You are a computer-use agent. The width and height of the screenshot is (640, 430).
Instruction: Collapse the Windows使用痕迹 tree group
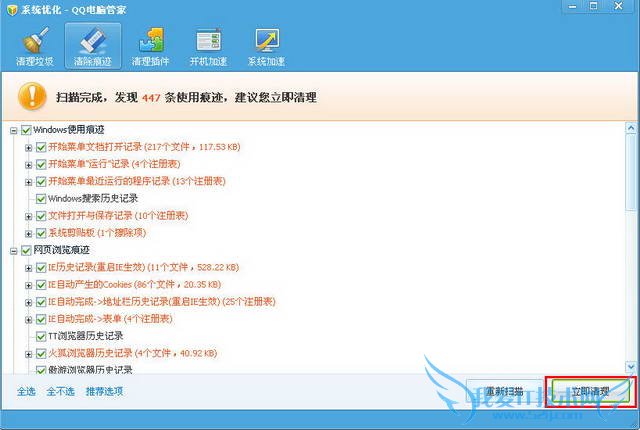click(13, 131)
